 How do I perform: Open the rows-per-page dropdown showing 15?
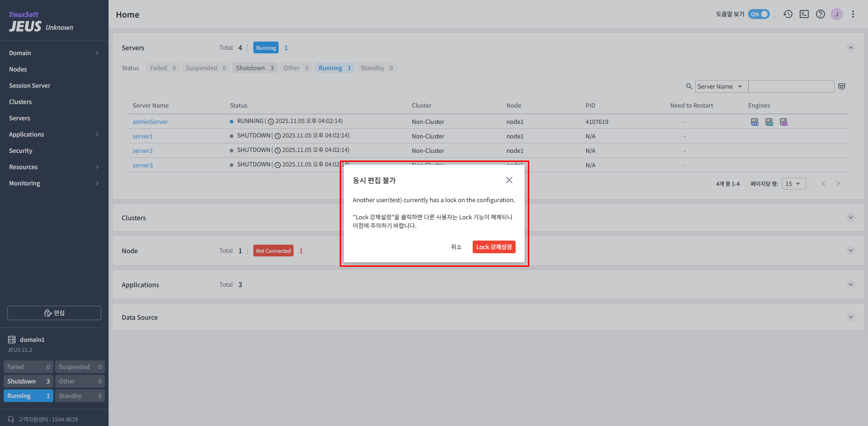794,184
